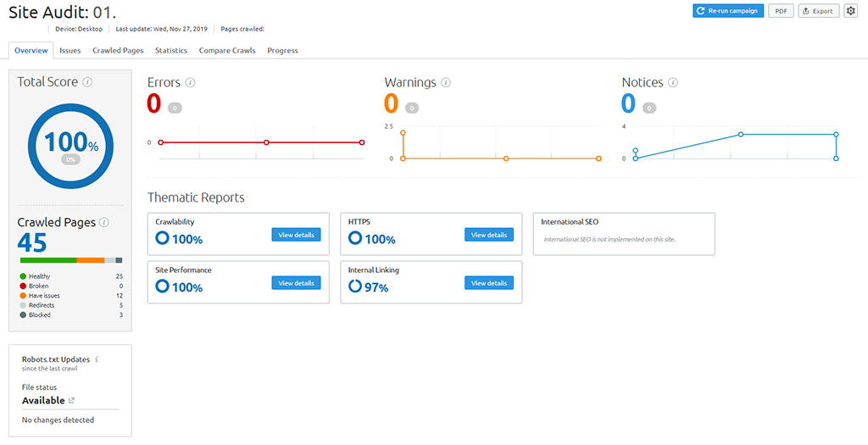Click the No changes detected text
Image resolution: width=868 pixels, height=445 pixels.
tap(58, 420)
